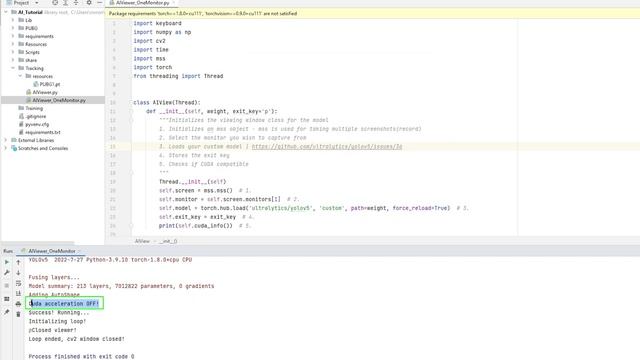Click 'Fusing layers...' console line
Screen dimensions: 640x360
[54, 277]
